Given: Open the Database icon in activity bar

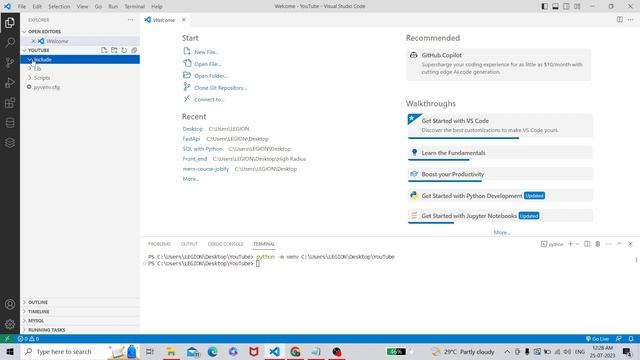Looking at the screenshot, I should [x=10, y=123].
